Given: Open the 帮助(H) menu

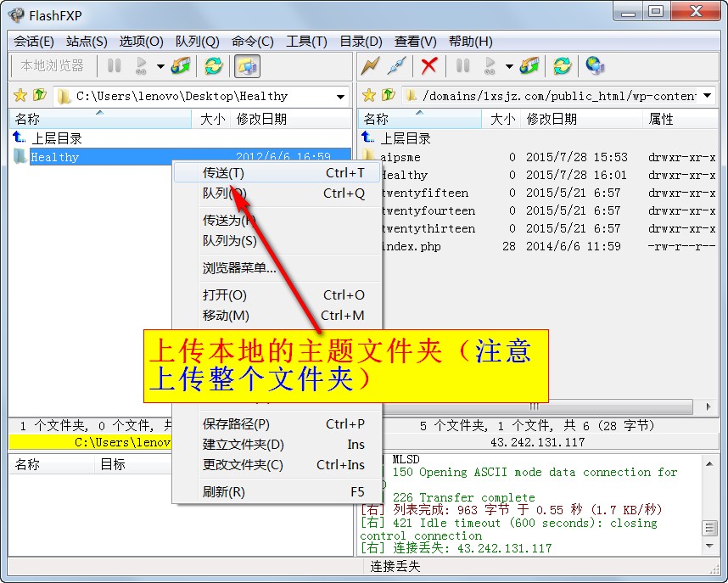Looking at the screenshot, I should pyautogui.click(x=470, y=42).
